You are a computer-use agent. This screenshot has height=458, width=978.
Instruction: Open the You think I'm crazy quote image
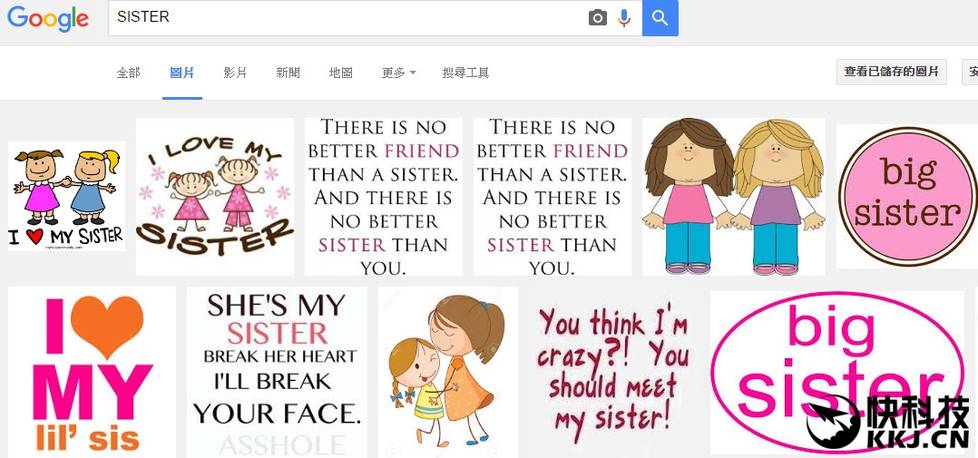pos(614,373)
